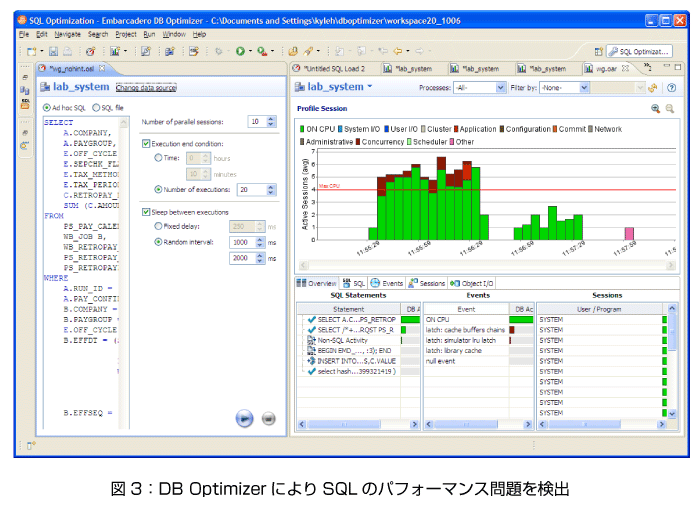Switch to the Object I/O tab
The height and width of the screenshot is (507, 700).
(471, 283)
